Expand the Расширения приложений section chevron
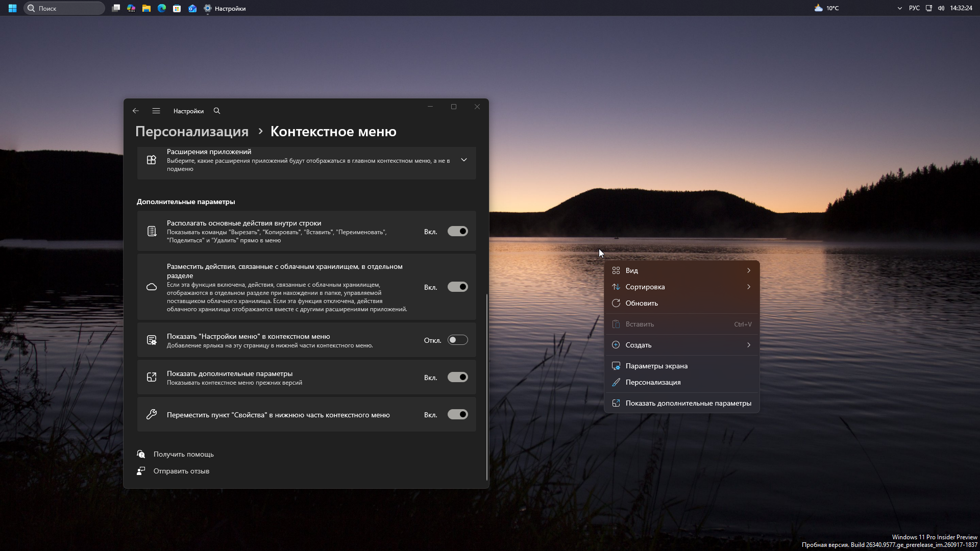980x551 pixels. pyautogui.click(x=464, y=160)
